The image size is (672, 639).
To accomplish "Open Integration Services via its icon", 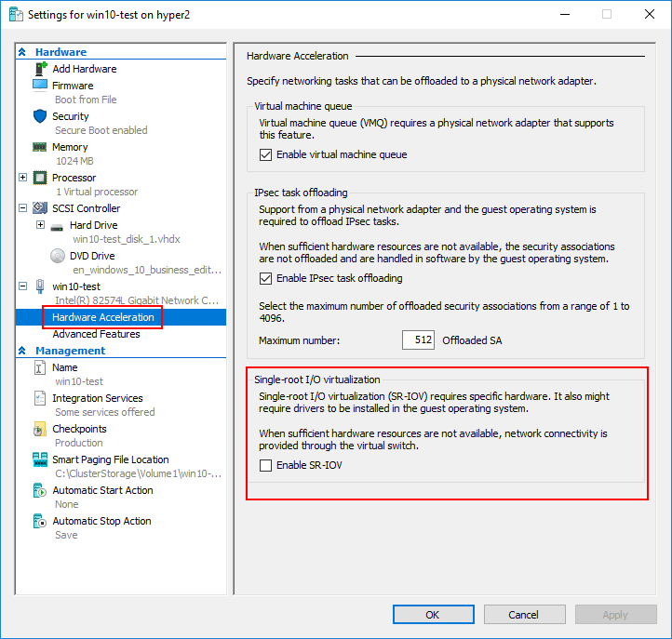I will 40,398.
